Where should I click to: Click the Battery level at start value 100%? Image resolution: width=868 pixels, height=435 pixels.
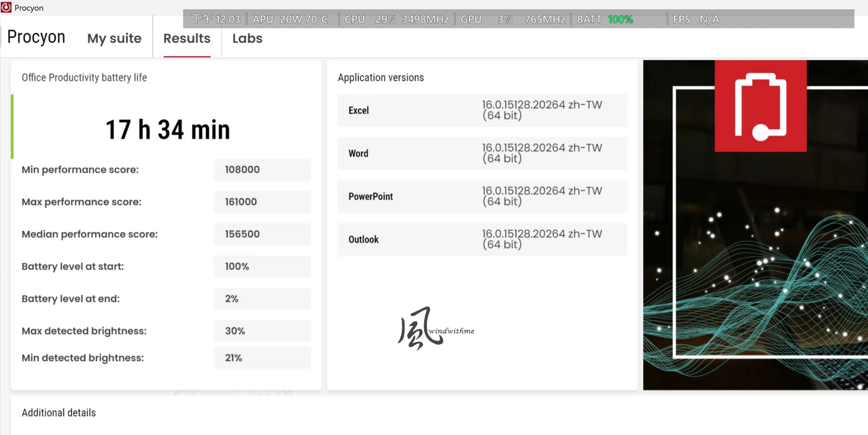tap(262, 266)
